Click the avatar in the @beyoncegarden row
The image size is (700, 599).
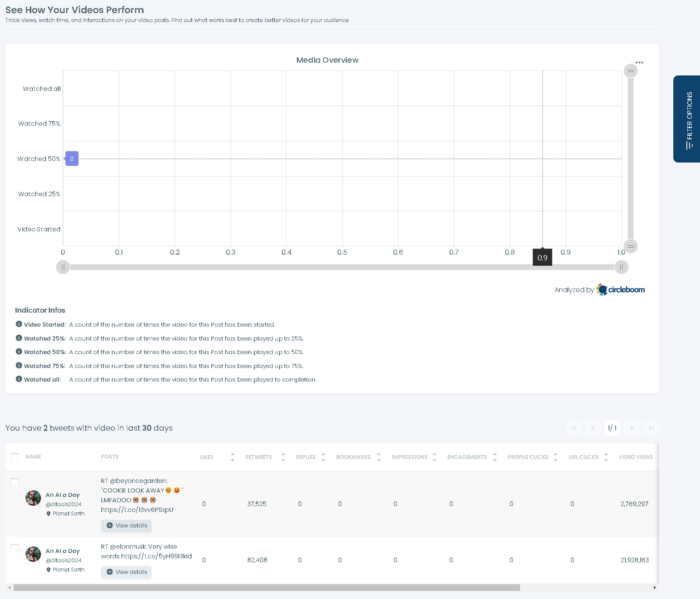(33, 498)
